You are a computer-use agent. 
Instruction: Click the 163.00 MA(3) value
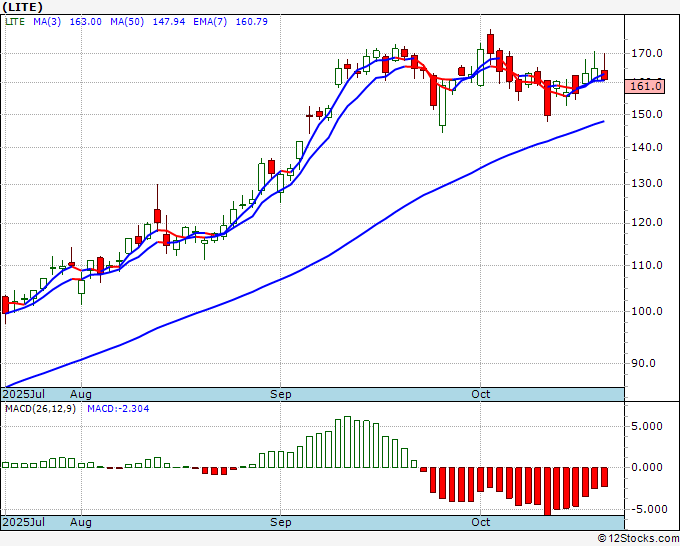(85, 22)
